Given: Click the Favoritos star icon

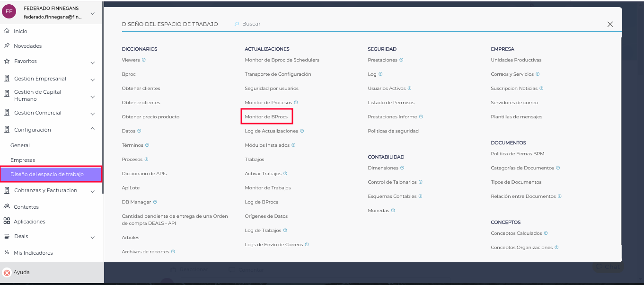Looking at the screenshot, I should click(7, 61).
